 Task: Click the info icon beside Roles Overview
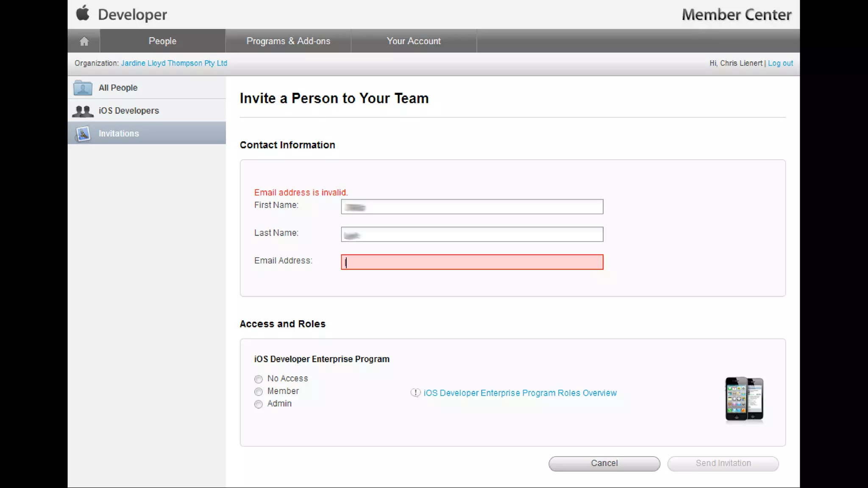[415, 393]
